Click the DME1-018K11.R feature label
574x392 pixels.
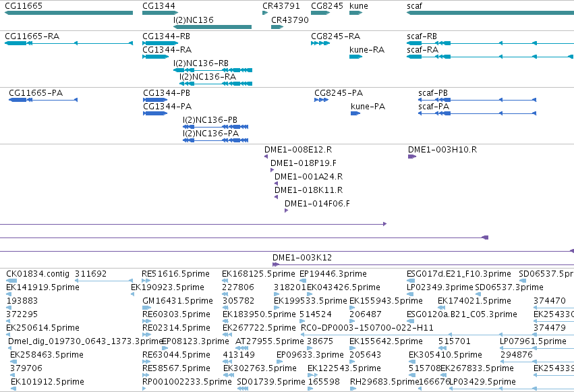309,190
